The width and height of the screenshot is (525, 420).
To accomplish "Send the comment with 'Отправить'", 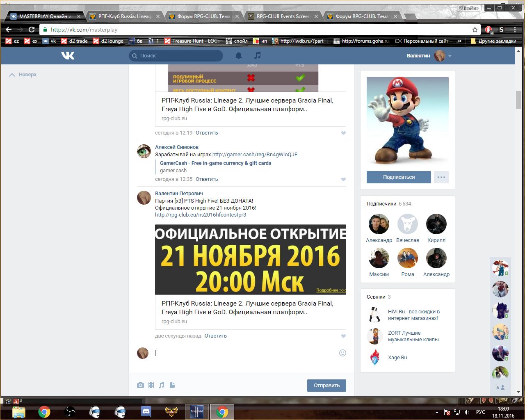I will point(326,386).
